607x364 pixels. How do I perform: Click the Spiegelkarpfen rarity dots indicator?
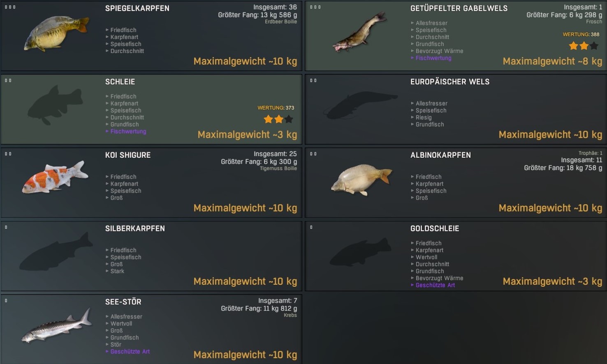(10, 7)
